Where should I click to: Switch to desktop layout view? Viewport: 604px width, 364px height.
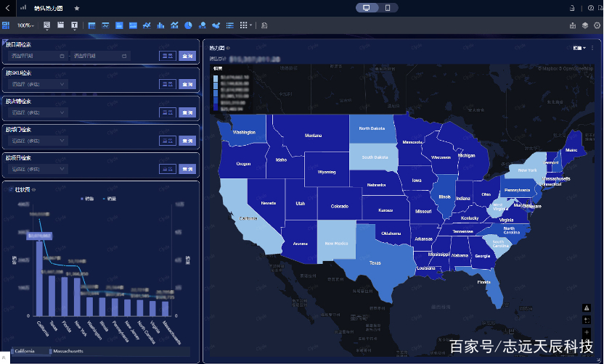click(x=367, y=8)
